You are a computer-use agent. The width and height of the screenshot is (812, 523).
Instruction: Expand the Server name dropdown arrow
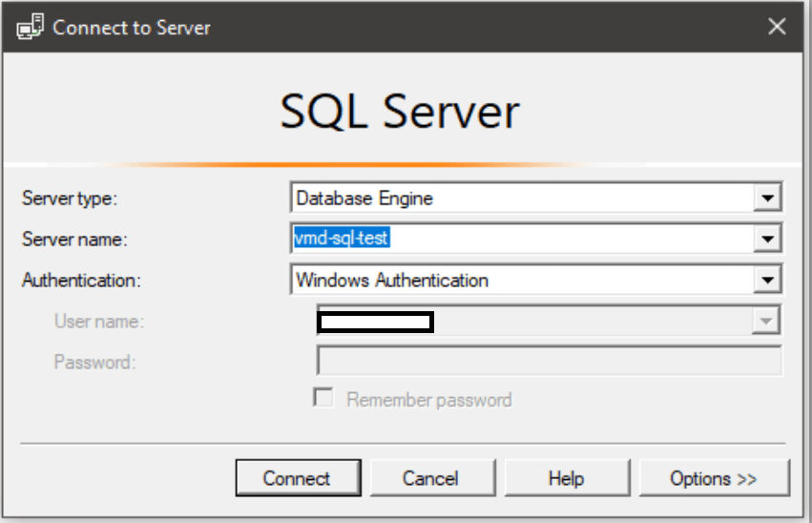766,239
